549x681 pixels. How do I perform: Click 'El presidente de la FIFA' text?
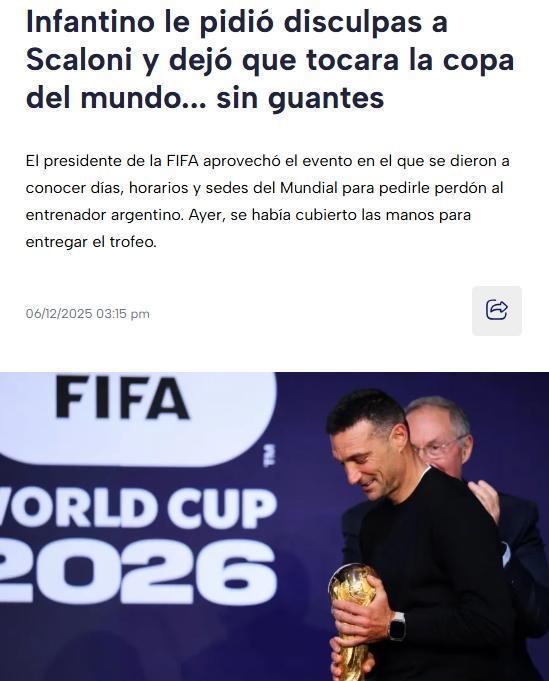click(x=112, y=161)
